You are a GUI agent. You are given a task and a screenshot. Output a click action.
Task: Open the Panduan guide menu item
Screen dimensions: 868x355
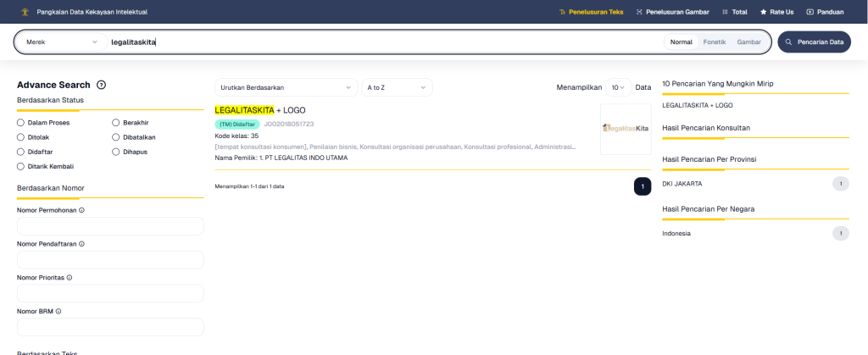coord(825,12)
